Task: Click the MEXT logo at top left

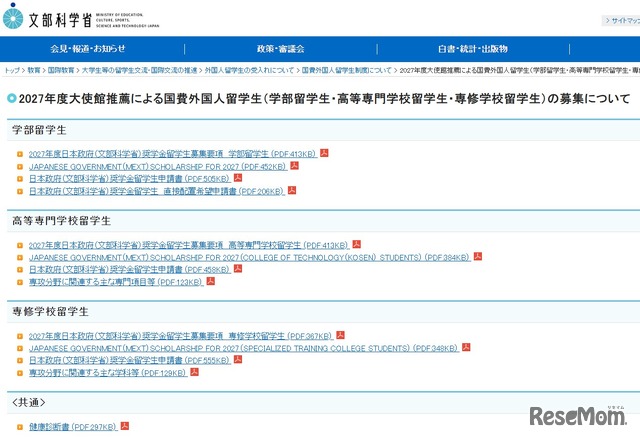Action: (x=81, y=18)
